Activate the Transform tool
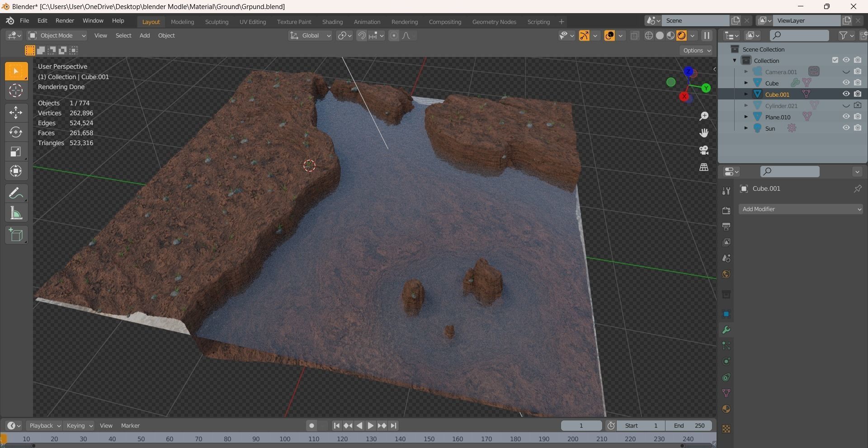Image resolution: width=868 pixels, height=448 pixels. [x=16, y=171]
